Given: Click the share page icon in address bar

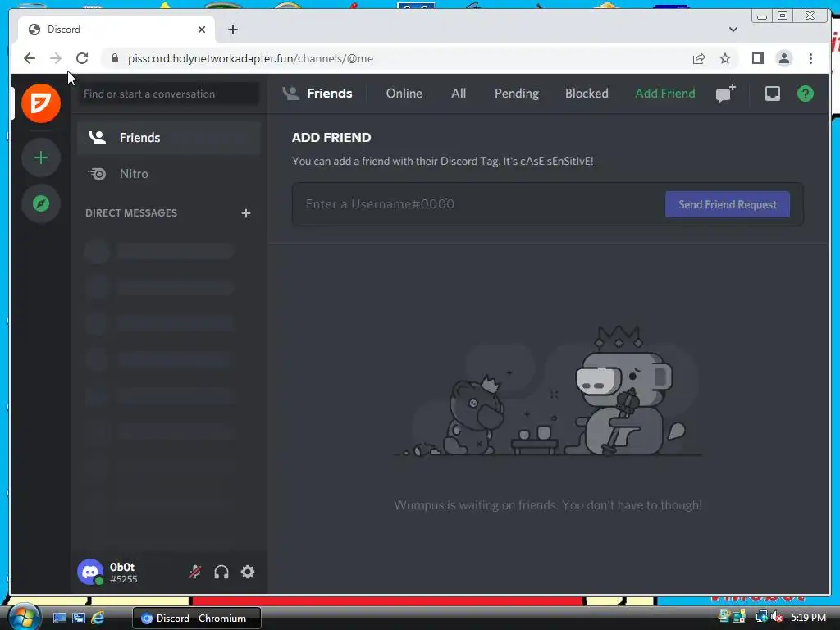Looking at the screenshot, I should click(699, 58).
